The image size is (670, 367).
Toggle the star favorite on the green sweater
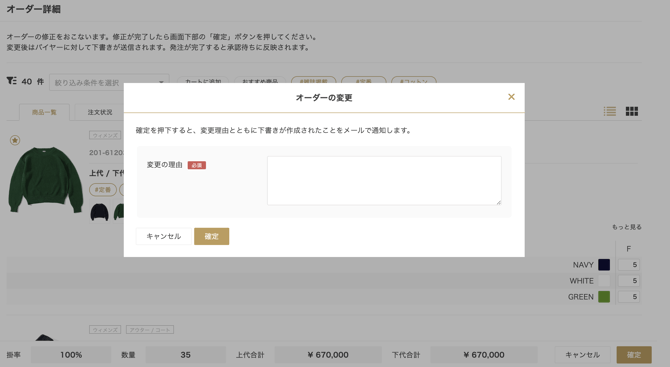15,140
